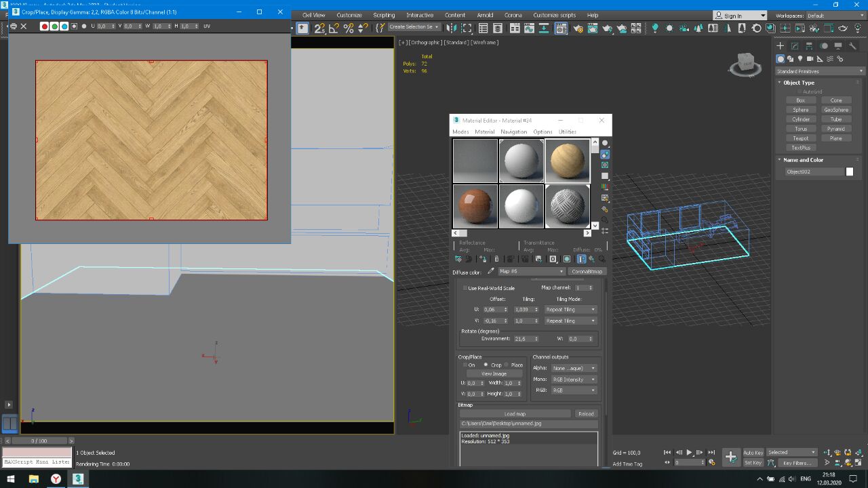Click the Auto Key button

click(753, 452)
